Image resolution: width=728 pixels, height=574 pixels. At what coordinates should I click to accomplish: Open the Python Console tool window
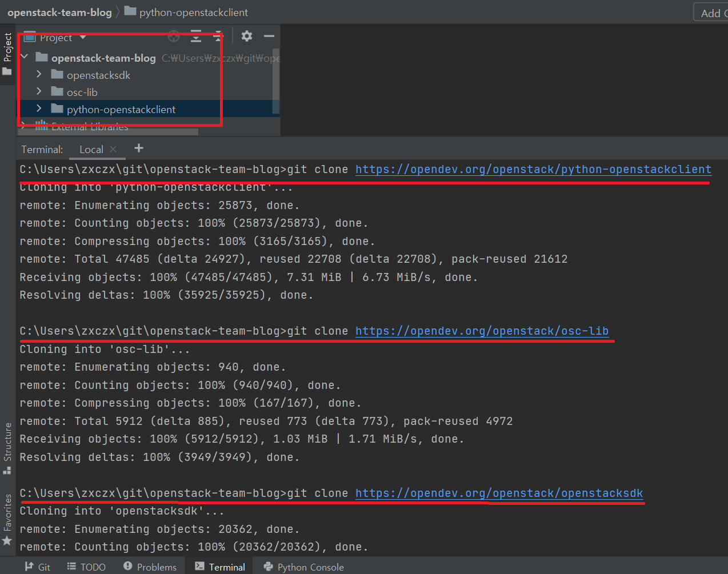tap(304, 567)
